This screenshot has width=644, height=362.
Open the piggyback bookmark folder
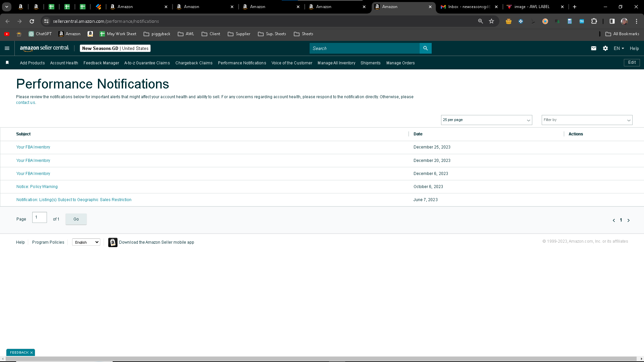(157, 34)
